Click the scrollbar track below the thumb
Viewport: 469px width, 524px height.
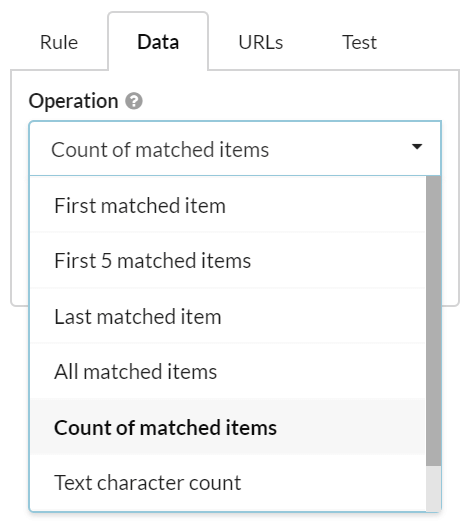434,488
